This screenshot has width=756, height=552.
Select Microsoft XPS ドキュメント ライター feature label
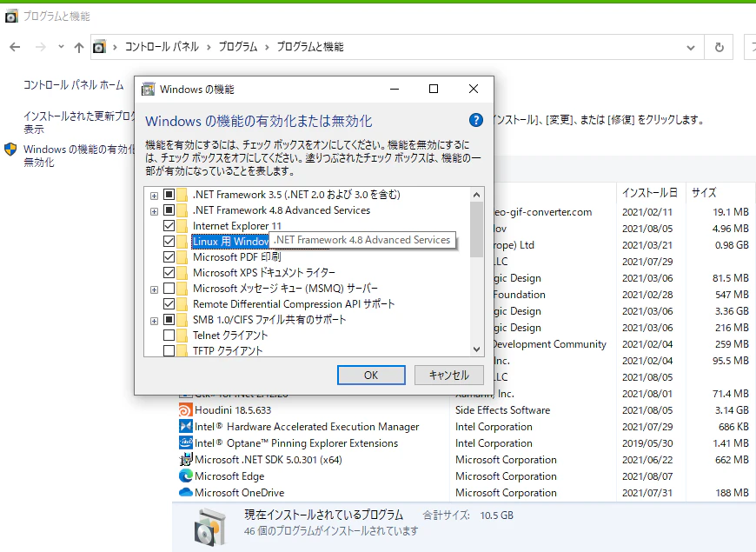pos(264,273)
